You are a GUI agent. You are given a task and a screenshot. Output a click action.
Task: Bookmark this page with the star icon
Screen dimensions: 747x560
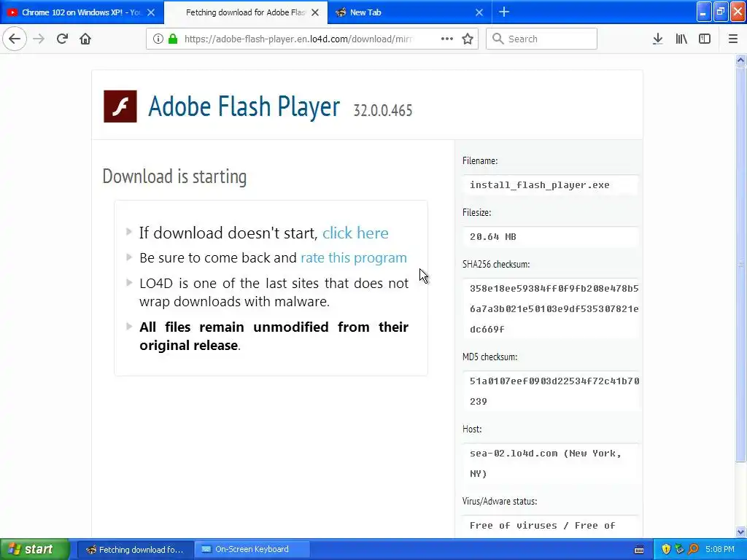point(468,39)
